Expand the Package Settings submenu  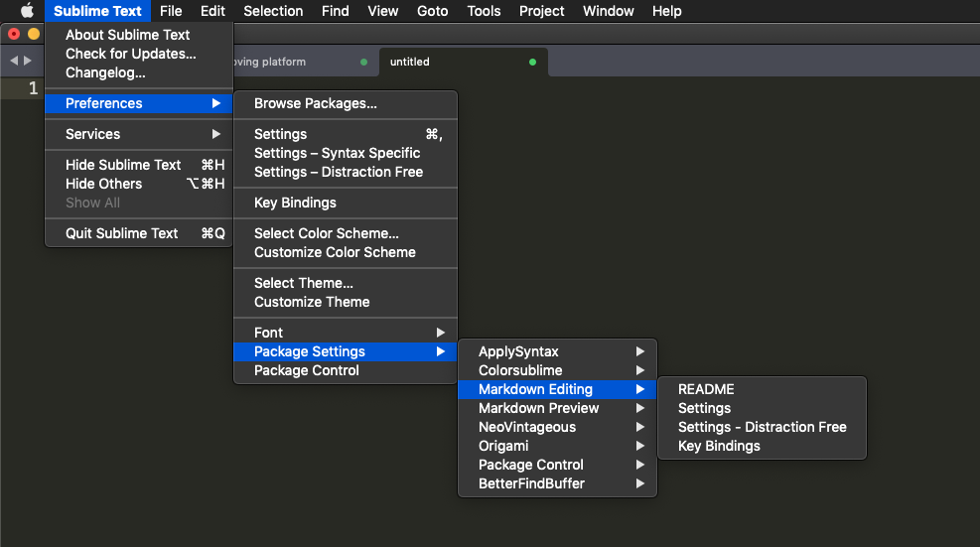[x=346, y=351]
